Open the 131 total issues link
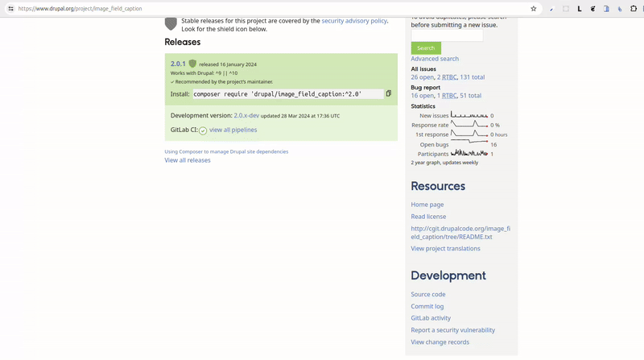This screenshot has height=360, width=644. (473, 77)
